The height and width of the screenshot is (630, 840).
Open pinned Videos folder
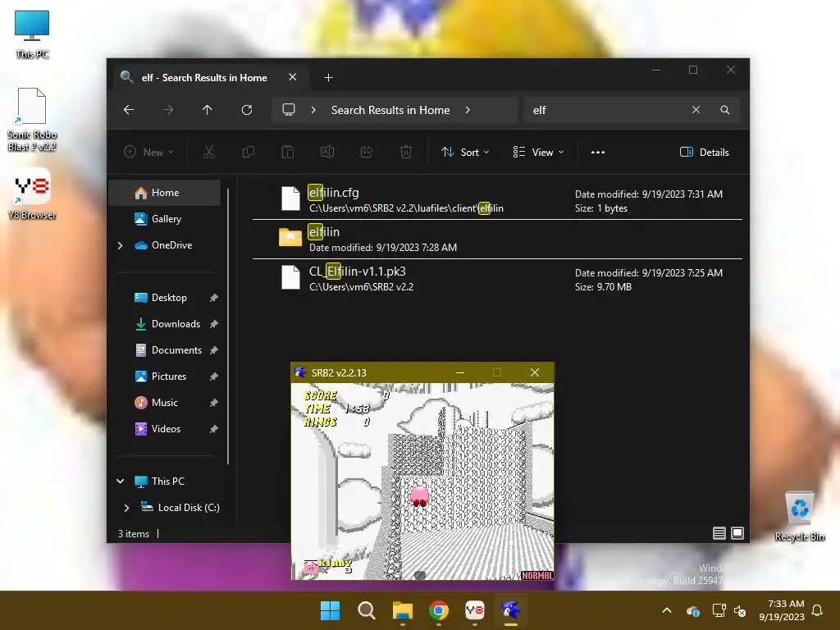[x=164, y=428]
